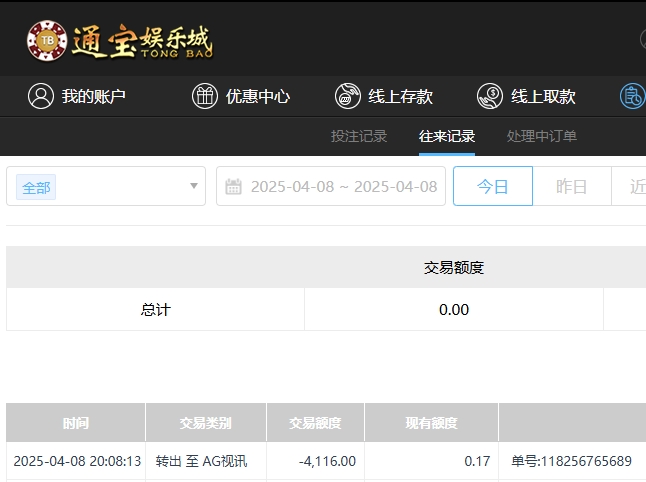Switch to 投注记录 tab
The image size is (646, 482).
(x=359, y=136)
